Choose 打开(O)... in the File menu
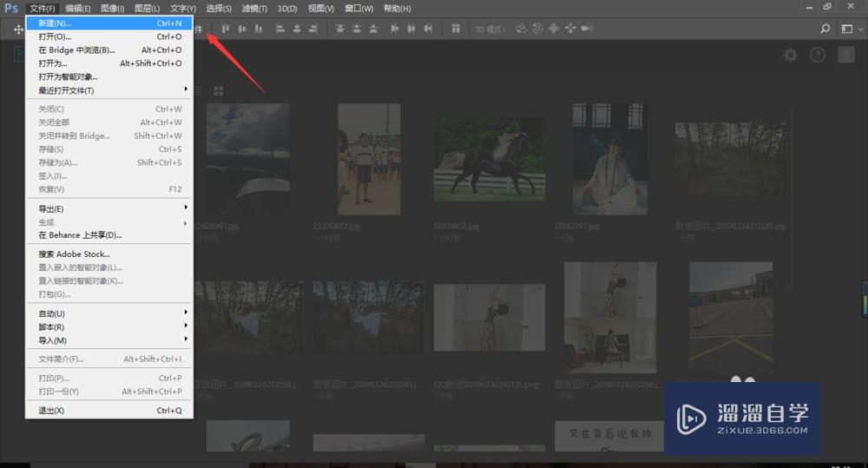 [x=109, y=36]
